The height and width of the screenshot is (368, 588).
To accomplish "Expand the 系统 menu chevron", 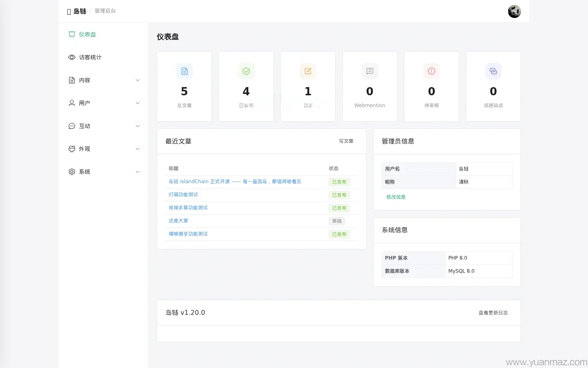I will pos(138,172).
